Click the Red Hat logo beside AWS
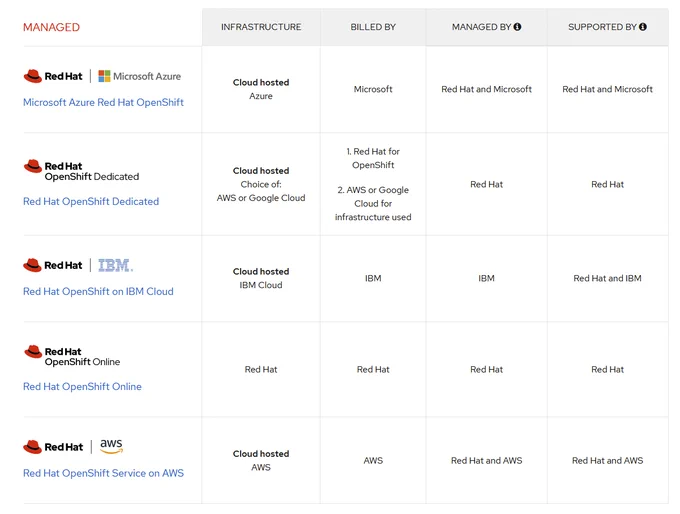 click(x=53, y=447)
